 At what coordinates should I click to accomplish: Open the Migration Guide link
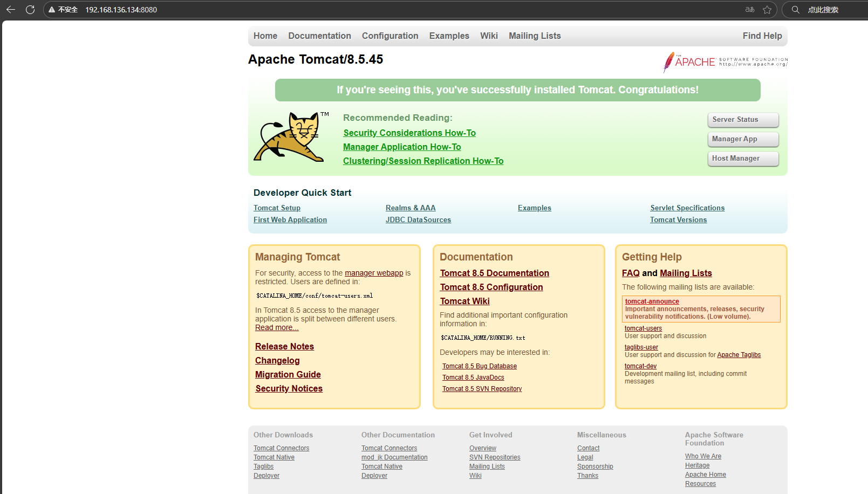point(288,374)
